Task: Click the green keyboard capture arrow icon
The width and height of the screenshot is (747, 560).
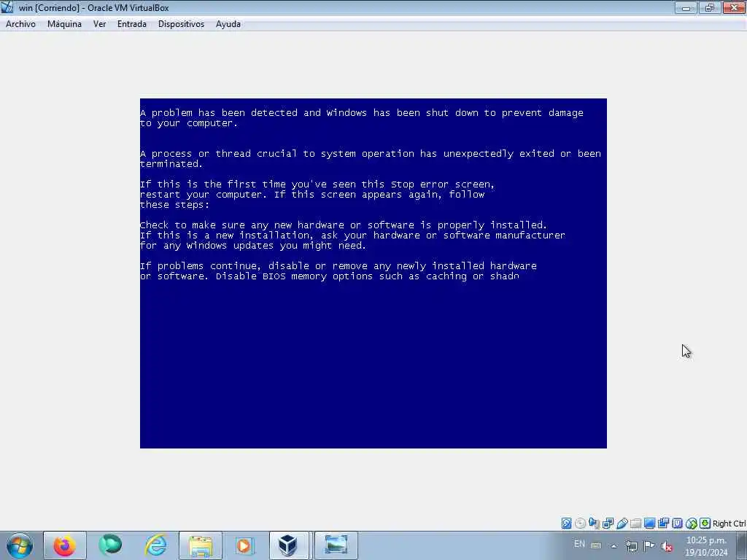Action: click(705, 524)
